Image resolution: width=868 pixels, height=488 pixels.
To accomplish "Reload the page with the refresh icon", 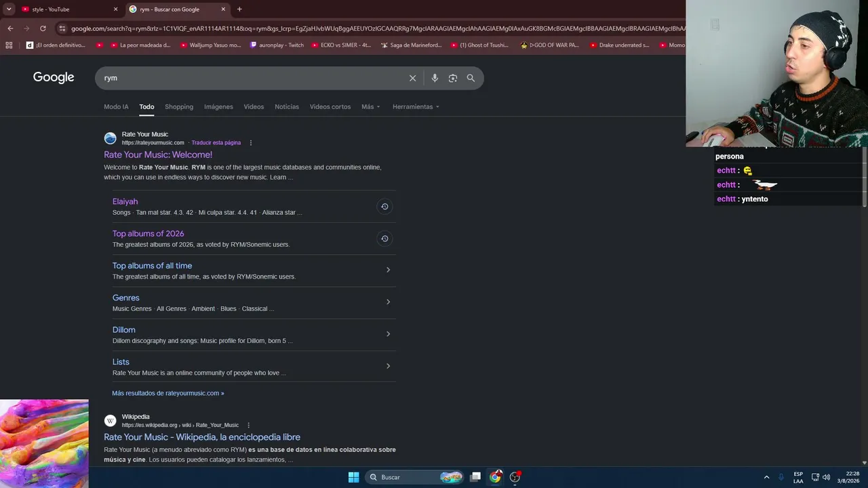I will (x=43, y=28).
